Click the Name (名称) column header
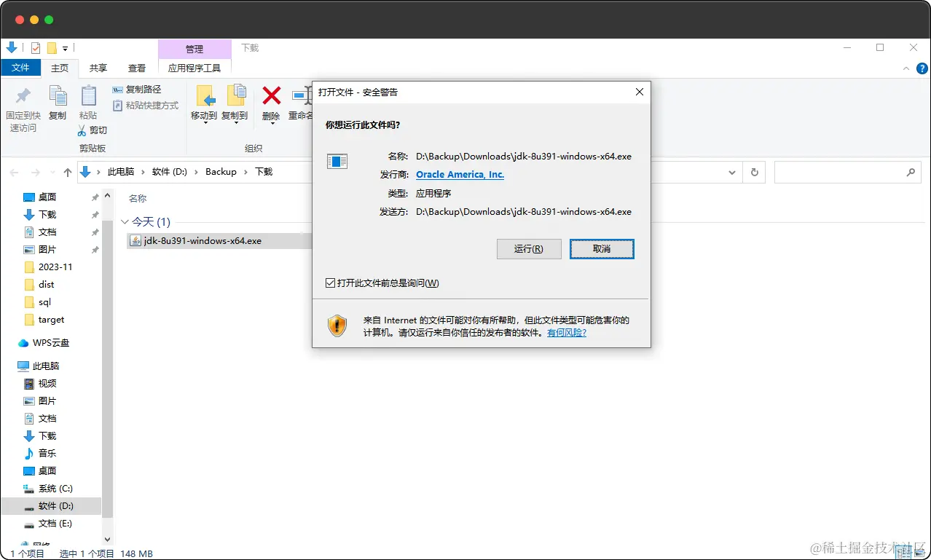 (138, 198)
